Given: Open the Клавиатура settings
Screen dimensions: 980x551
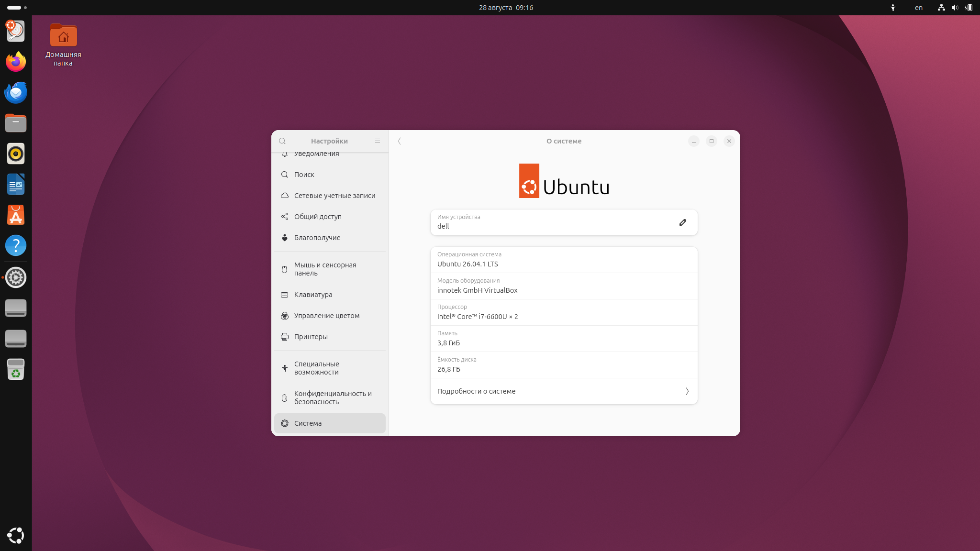Looking at the screenshot, I should [330, 295].
